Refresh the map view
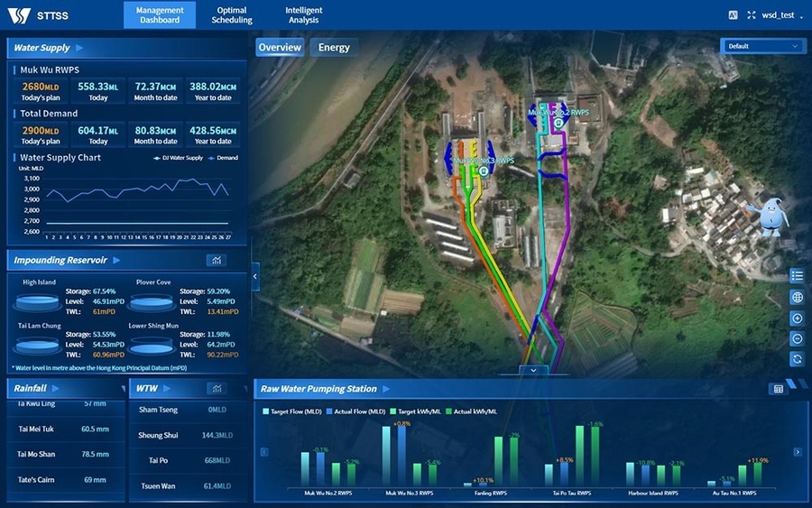 click(797, 359)
